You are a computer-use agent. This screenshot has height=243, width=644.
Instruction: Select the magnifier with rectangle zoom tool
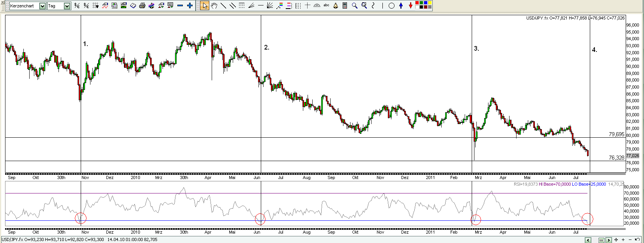click(x=364, y=5)
